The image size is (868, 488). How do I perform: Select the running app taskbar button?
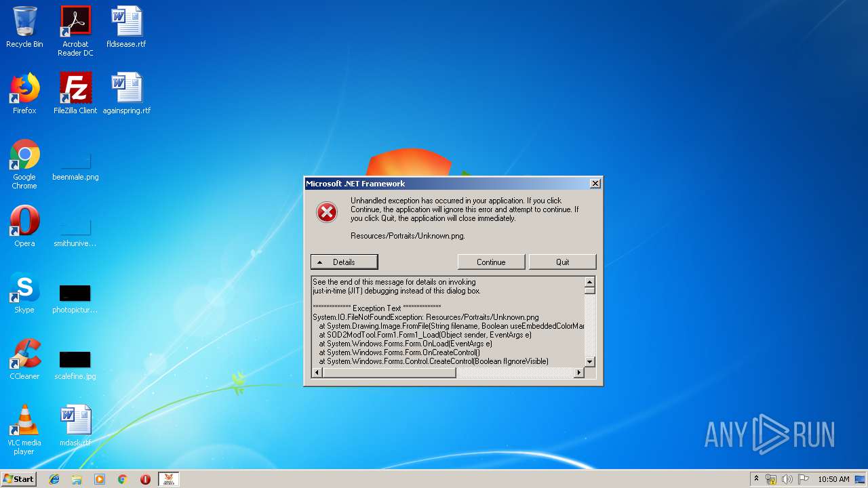(x=168, y=479)
